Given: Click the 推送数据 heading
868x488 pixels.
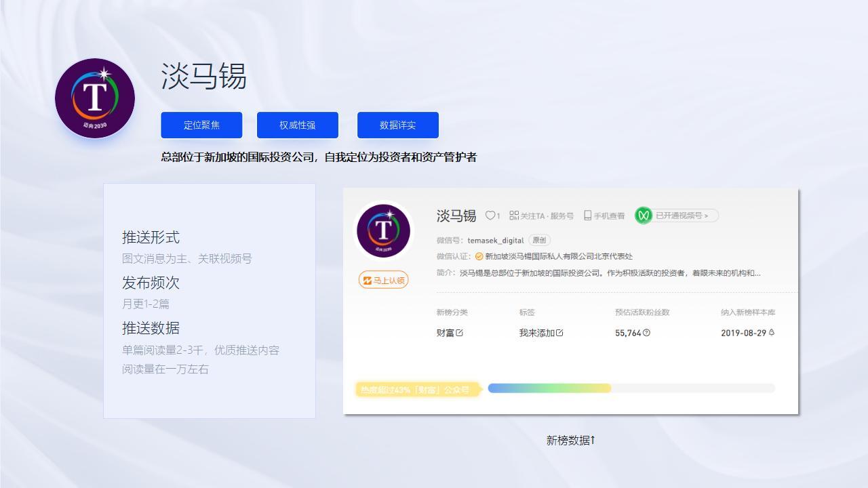Looking at the screenshot, I should pyautogui.click(x=151, y=328).
